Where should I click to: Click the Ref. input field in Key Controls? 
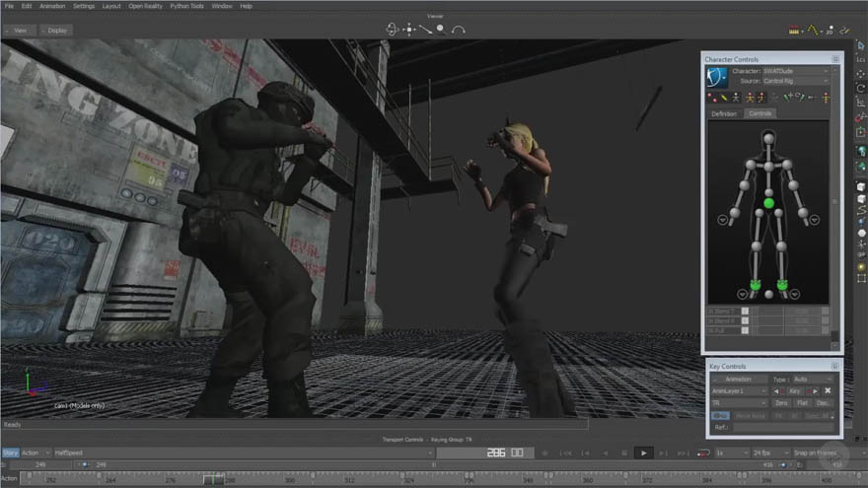tap(782, 427)
